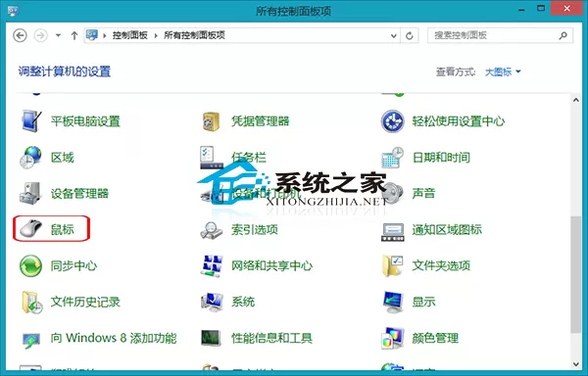Open the Date and Time icon (日期和时间)
The image size is (588, 376).
click(392, 158)
